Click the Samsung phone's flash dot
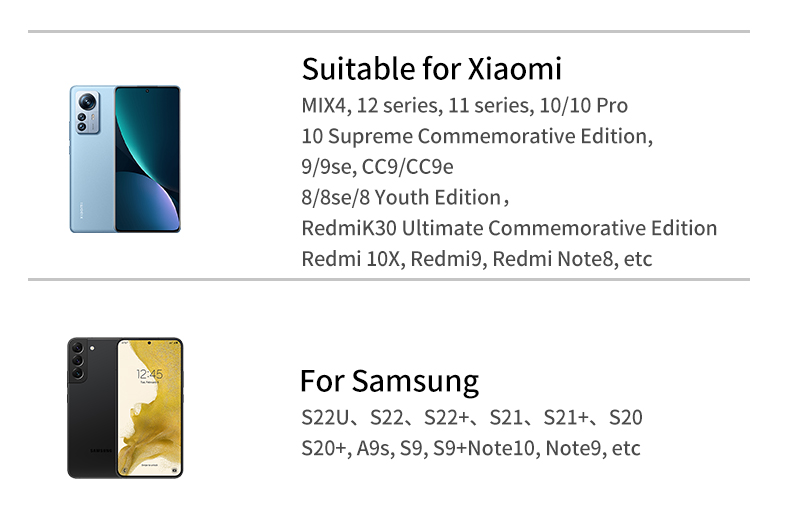 (92, 348)
